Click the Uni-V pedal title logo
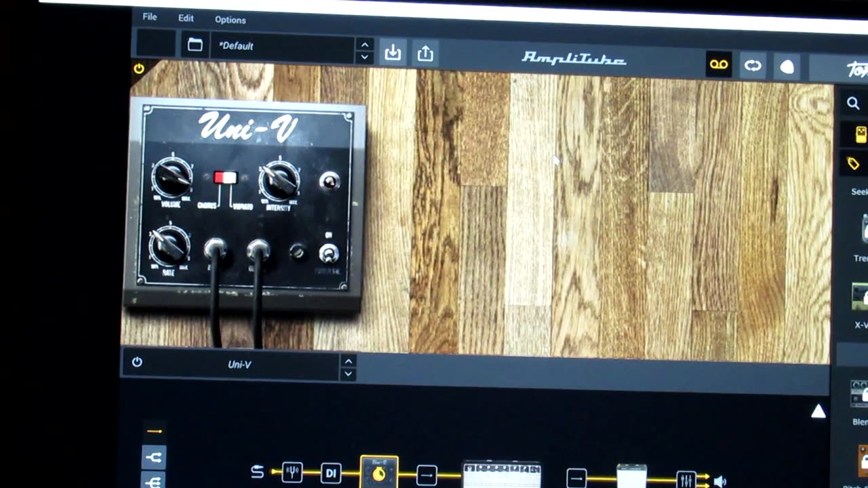The height and width of the screenshot is (488, 868). [x=248, y=127]
